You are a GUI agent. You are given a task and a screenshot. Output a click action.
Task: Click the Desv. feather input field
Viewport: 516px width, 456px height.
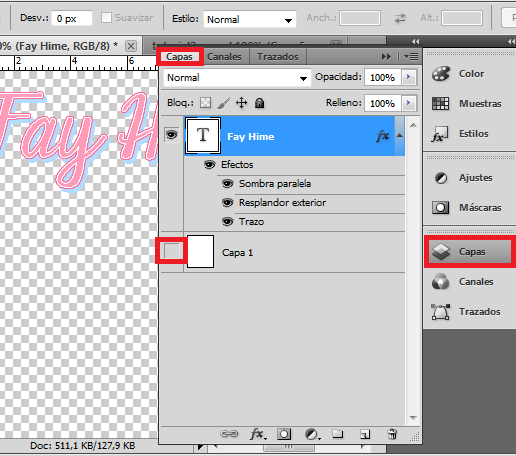[x=72, y=18]
